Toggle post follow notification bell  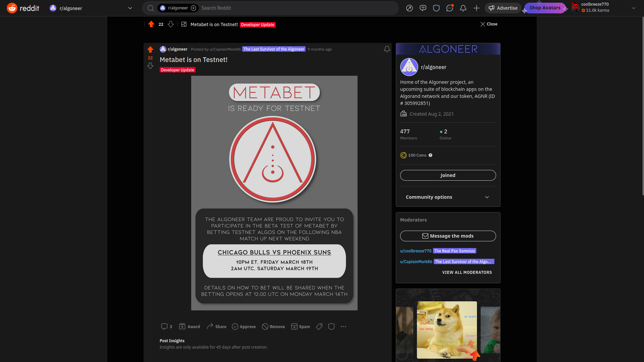(387, 49)
